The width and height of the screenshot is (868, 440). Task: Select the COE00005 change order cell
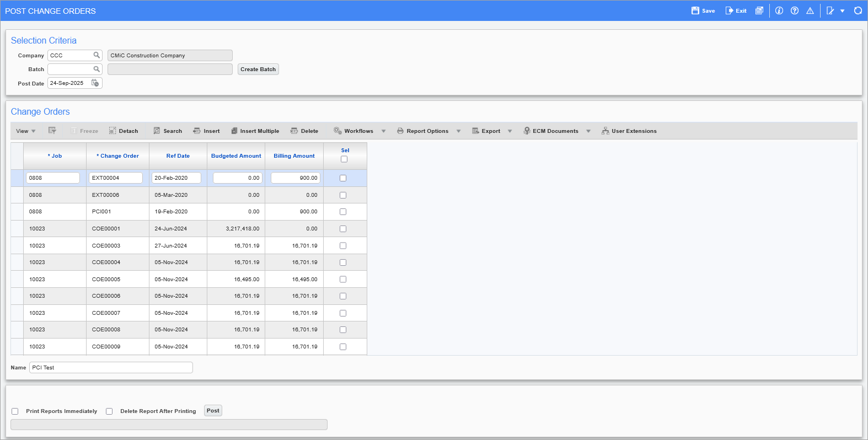click(117, 280)
